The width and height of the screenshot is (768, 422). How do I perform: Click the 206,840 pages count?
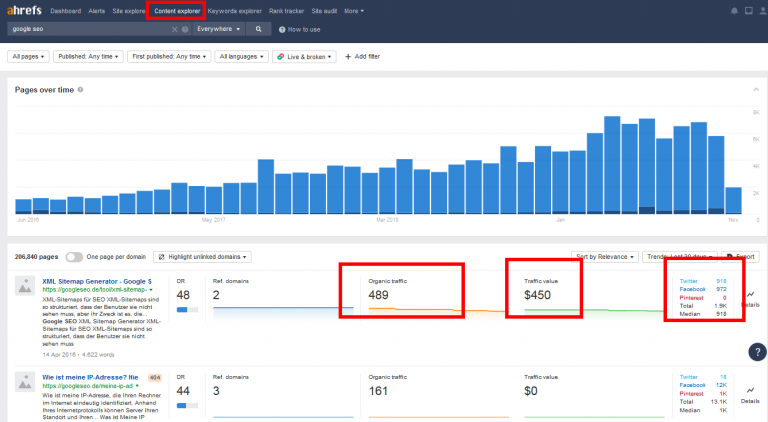36,257
